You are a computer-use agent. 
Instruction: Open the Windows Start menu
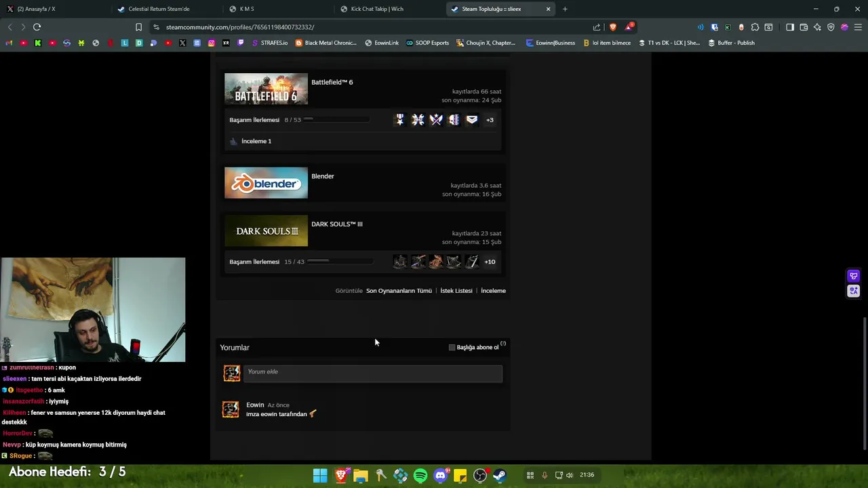click(320, 475)
